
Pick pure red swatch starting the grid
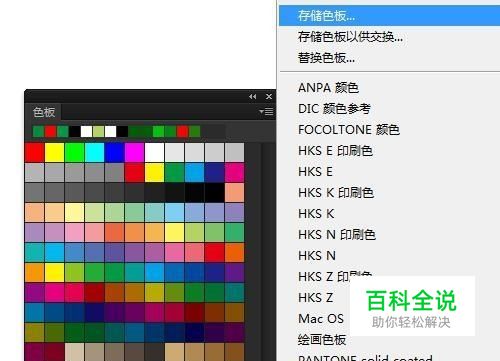[x=34, y=153]
